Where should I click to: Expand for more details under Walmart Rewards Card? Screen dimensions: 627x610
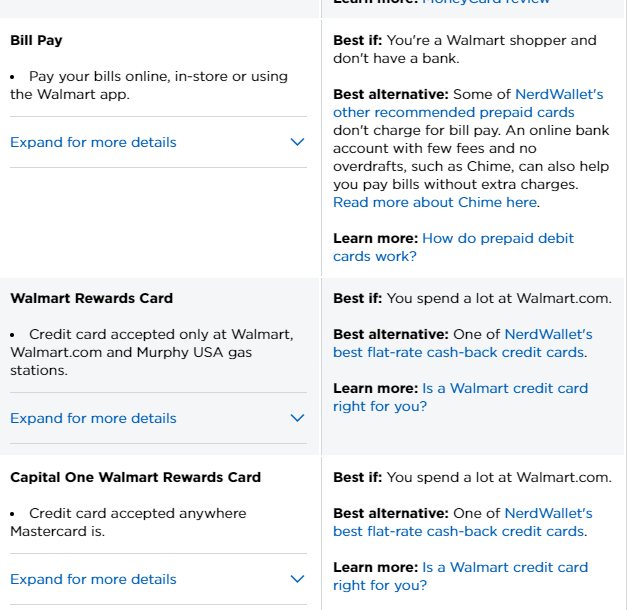pos(93,418)
